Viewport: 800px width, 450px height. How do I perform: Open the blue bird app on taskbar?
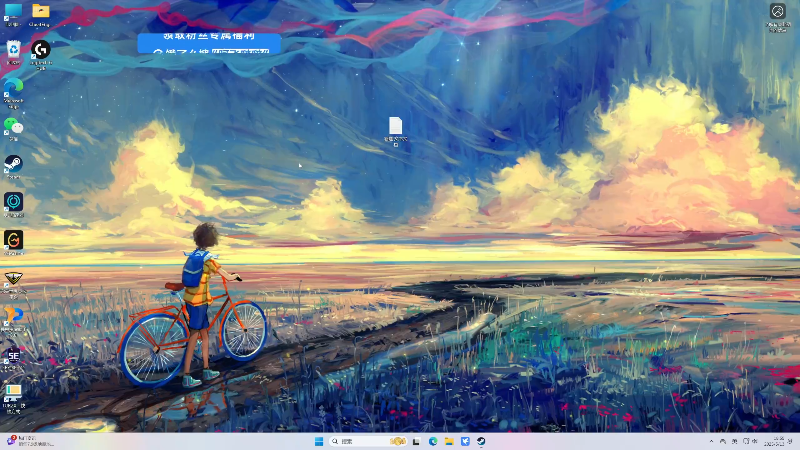tap(465, 441)
